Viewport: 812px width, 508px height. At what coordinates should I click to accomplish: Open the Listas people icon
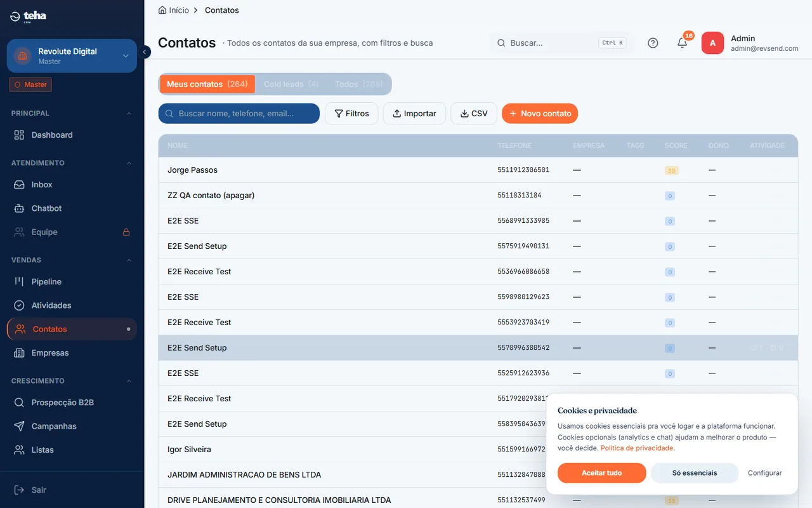19,450
